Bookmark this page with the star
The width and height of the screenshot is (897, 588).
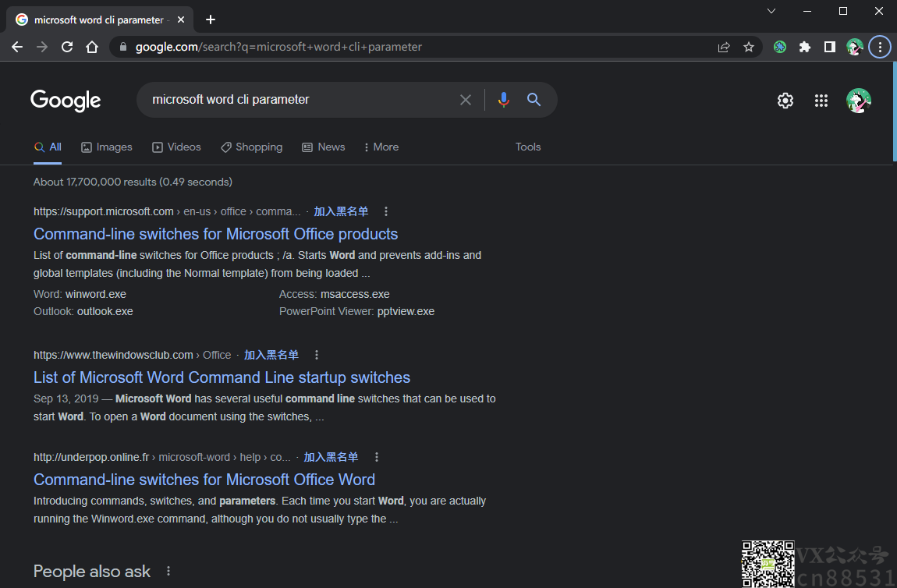click(749, 47)
